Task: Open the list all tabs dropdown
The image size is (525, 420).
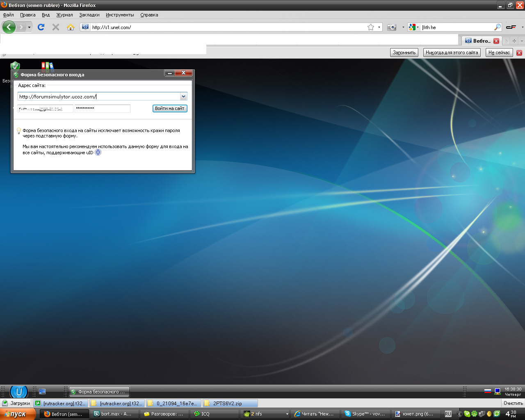Action: coord(522,41)
